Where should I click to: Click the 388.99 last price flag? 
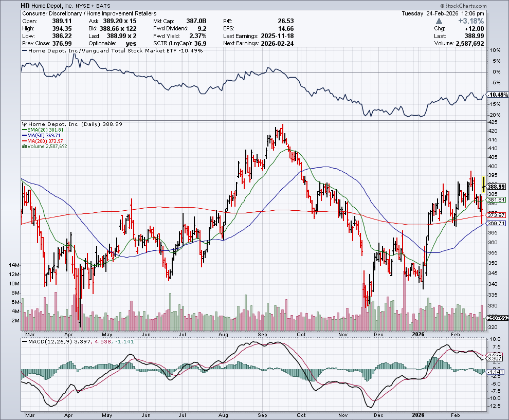(498, 187)
